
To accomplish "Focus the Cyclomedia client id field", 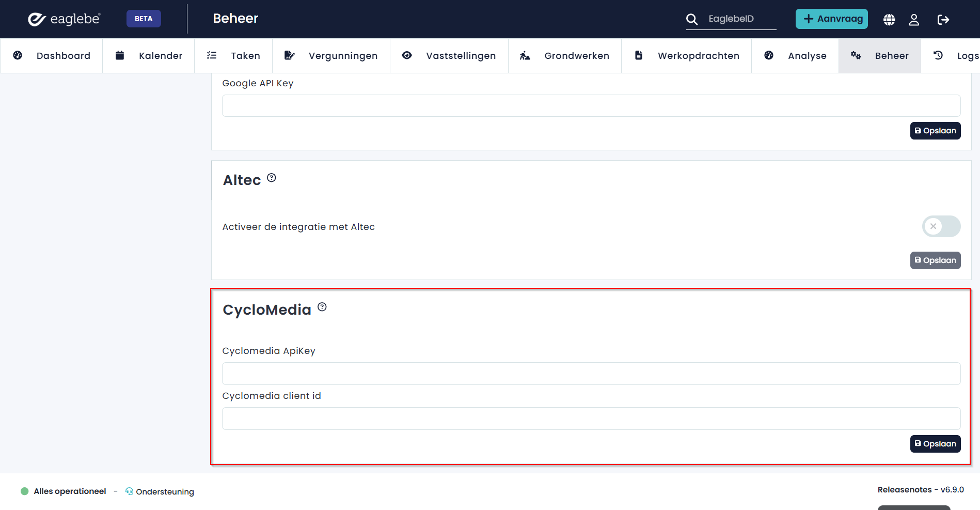I will point(591,419).
